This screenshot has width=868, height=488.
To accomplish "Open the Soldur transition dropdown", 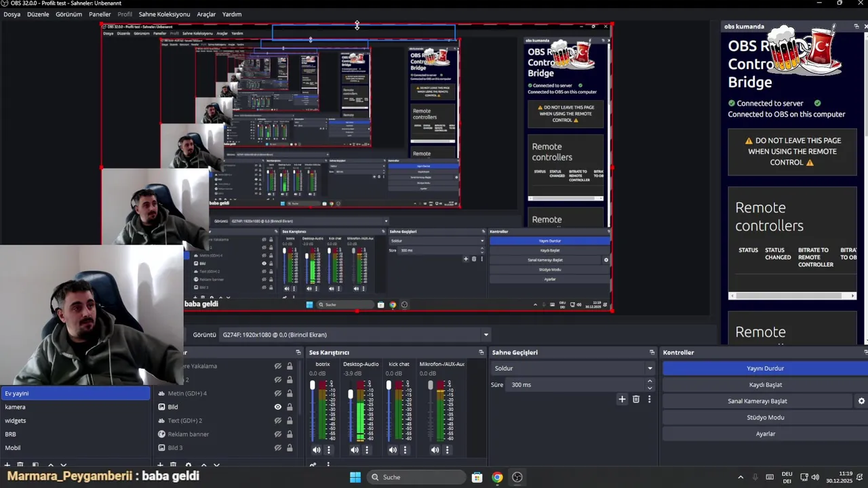I will pyautogui.click(x=573, y=368).
